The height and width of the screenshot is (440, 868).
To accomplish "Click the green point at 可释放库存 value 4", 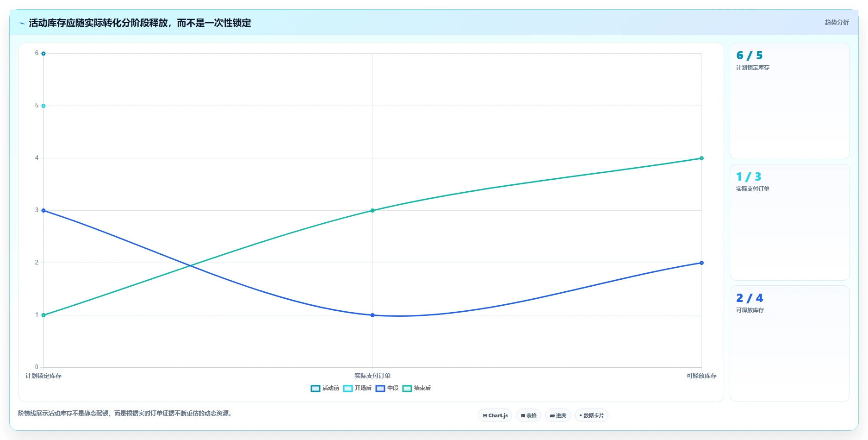I will pos(701,158).
